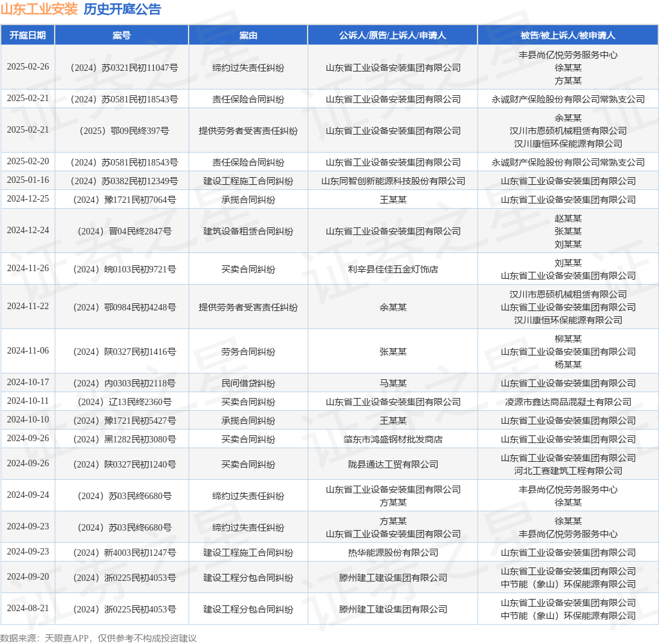Click the data source footer note
The width and height of the screenshot is (659, 644).
98,638
